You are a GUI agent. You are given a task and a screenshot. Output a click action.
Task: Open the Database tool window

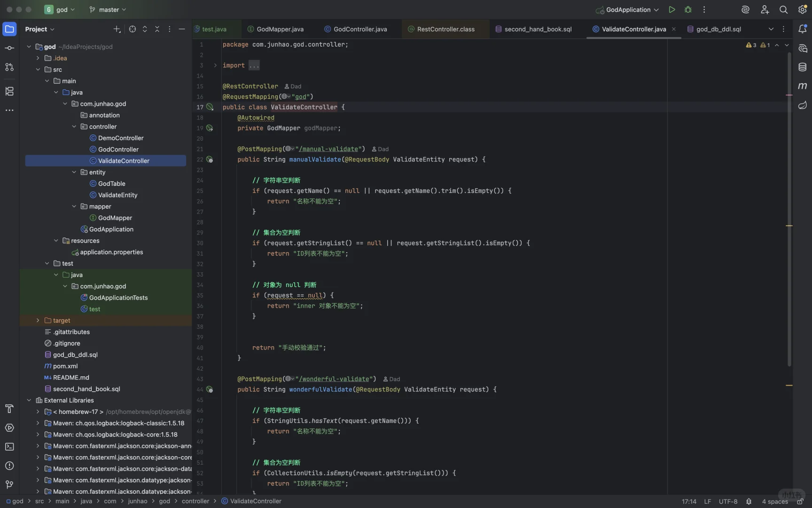coord(803,67)
